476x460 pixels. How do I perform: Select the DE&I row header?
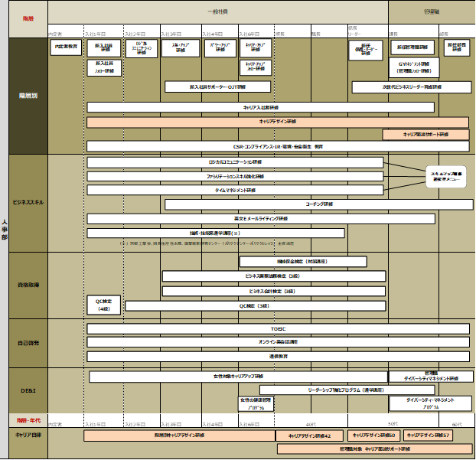coord(28,391)
